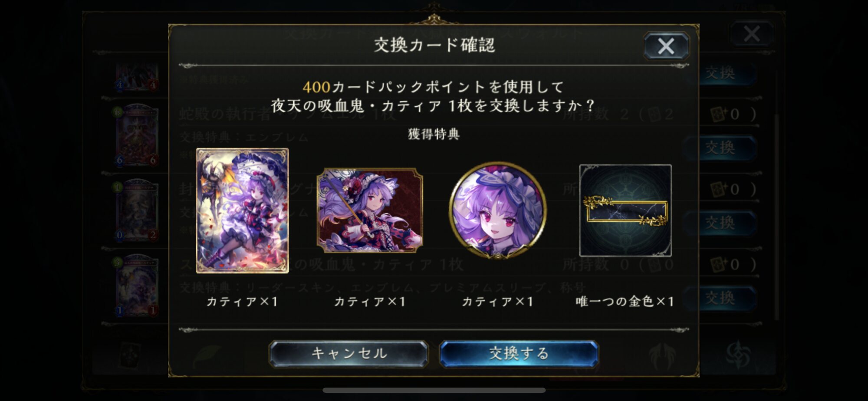
Task: Tap the third dimmed 交換 button
Action: tap(720, 223)
